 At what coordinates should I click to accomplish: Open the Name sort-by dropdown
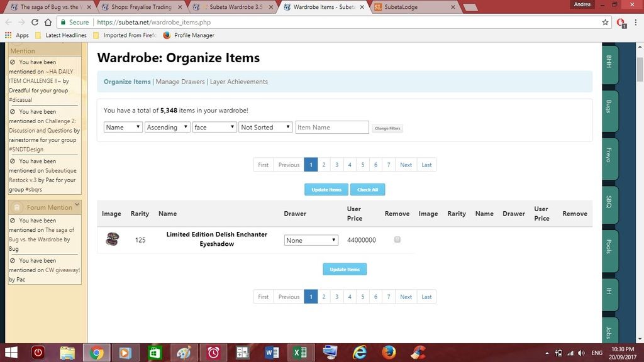point(123,127)
